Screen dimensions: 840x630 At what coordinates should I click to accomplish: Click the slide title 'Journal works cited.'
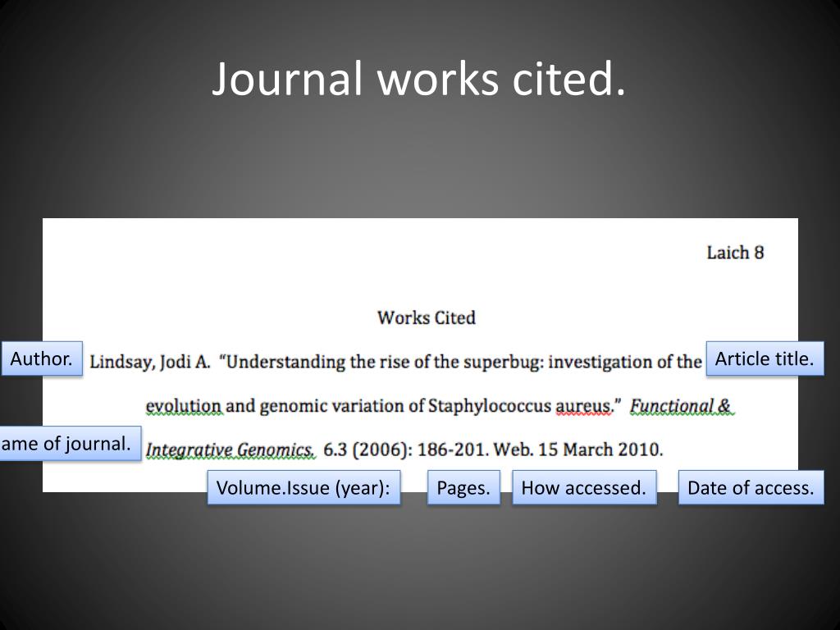pyautogui.click(x=419, y=80)
